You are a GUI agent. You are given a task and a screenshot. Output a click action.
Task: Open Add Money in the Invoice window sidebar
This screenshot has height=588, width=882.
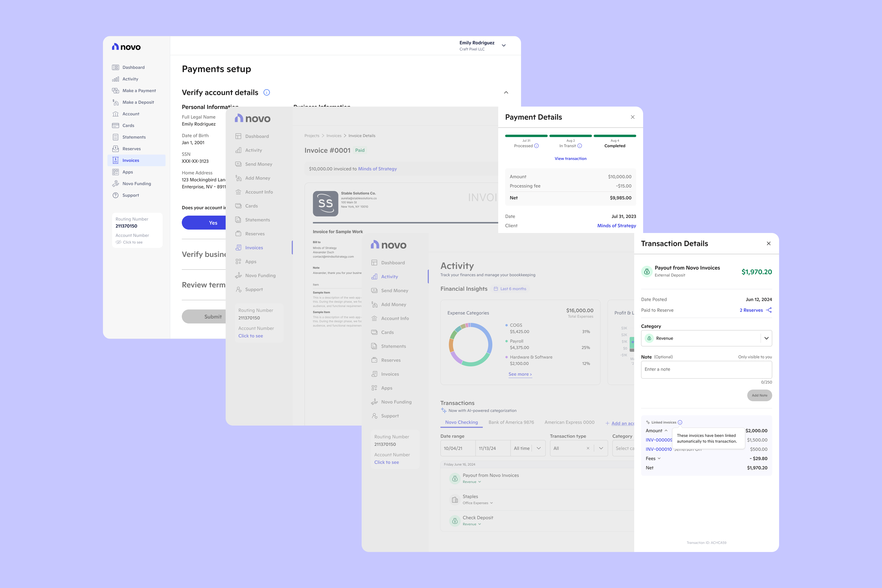(252, 178)
